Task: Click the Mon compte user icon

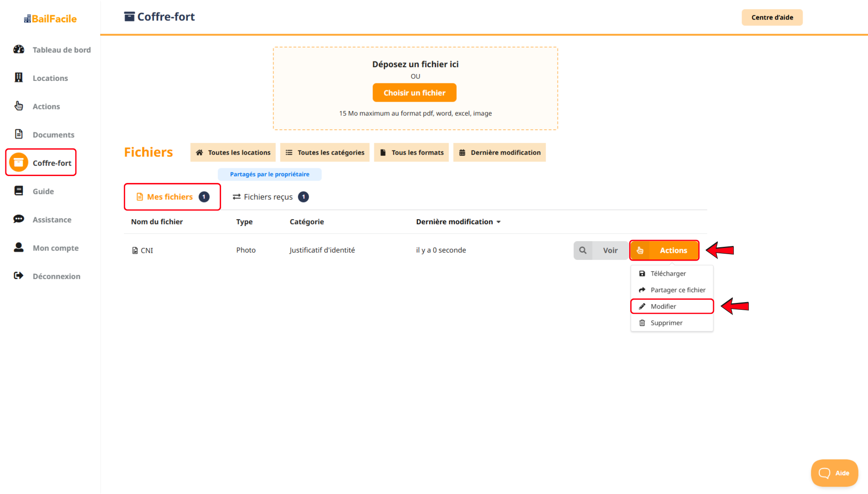Action: [x=19, y=248]
